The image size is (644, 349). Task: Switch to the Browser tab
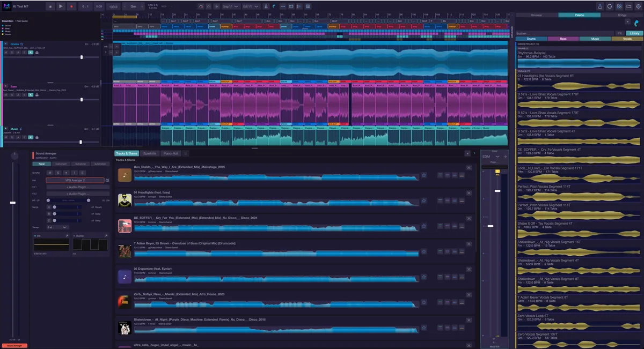pyautogui.click(x=537, y=15)
